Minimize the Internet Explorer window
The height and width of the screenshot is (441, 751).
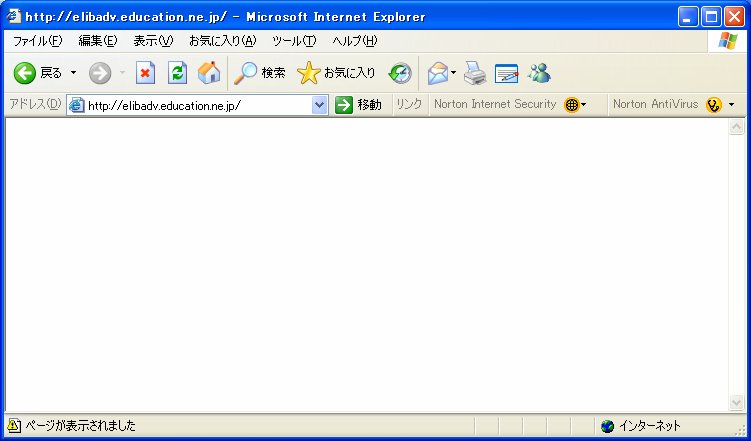click(x=688, y=17)
